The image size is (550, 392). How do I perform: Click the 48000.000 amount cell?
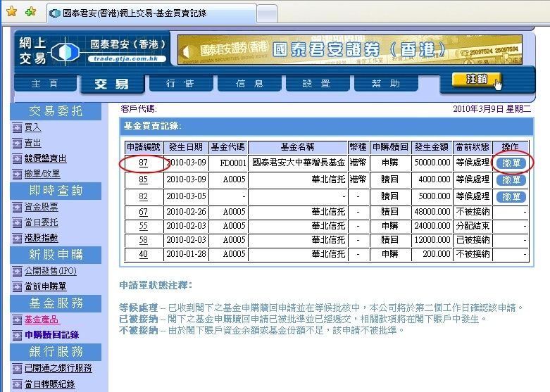pos(432,212)
